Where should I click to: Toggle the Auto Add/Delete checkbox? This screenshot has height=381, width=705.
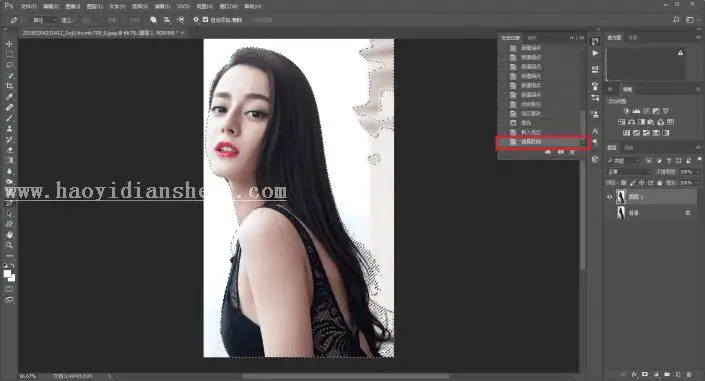(x=205, y=20)
